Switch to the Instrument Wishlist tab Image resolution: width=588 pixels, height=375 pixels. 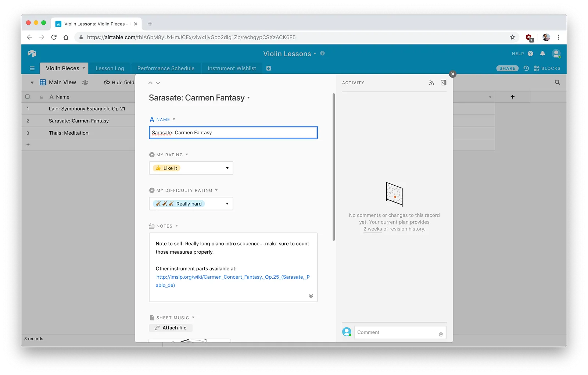point(232,68)
